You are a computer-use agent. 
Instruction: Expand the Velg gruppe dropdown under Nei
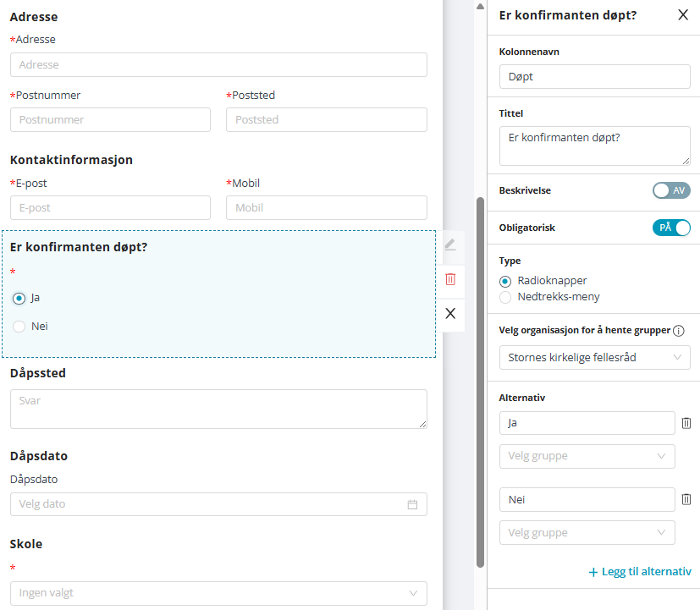click(x=587, y=533)
